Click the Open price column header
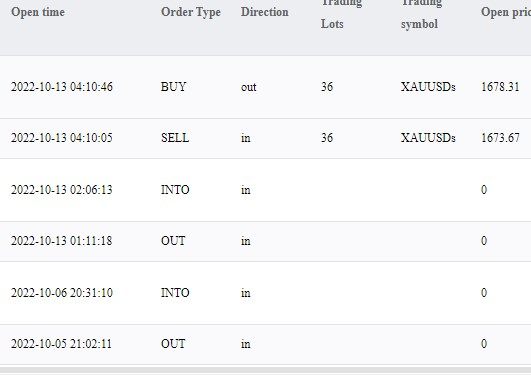This screenshot has height=384, width=531. point(506,12)
